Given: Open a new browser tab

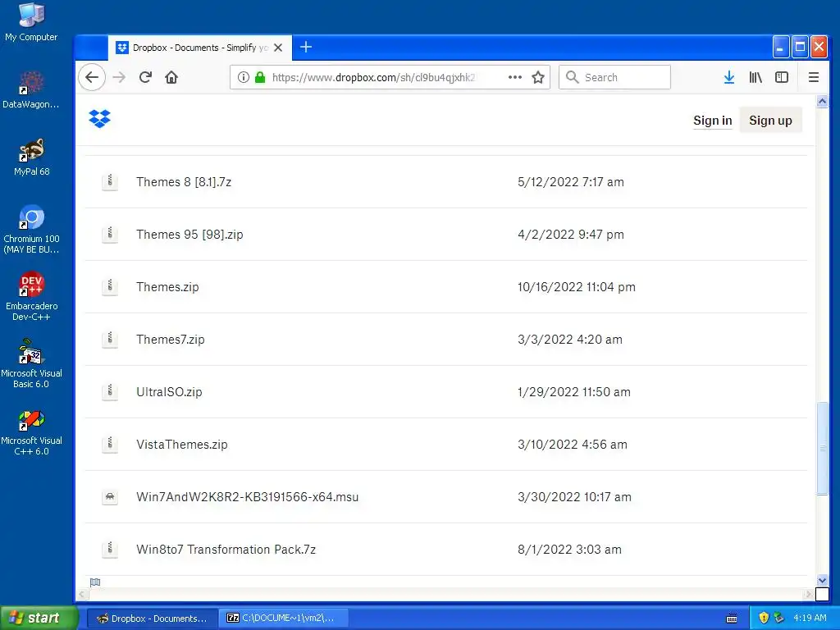Looking at the screenshot, I should tap(306, 47).
